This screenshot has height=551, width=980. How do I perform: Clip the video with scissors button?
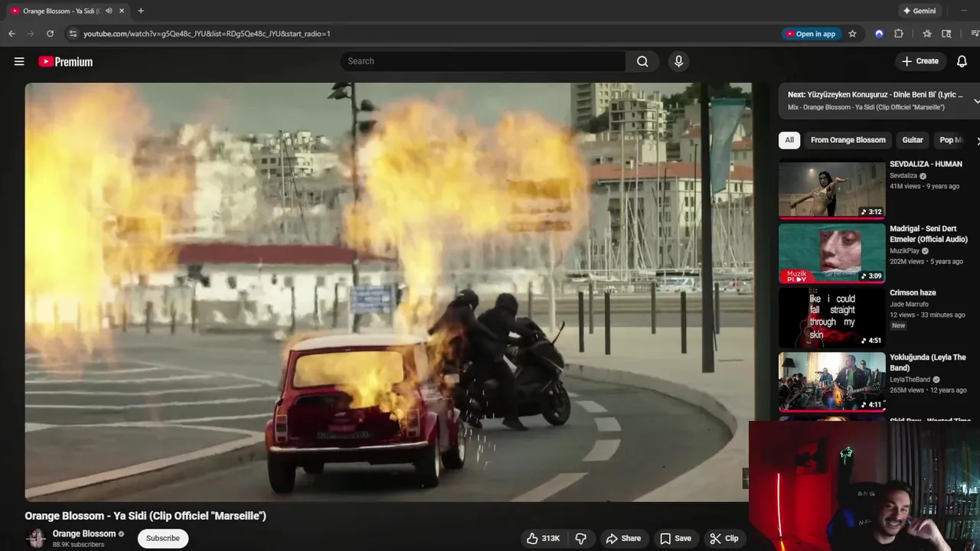click(x=724, y=538)
